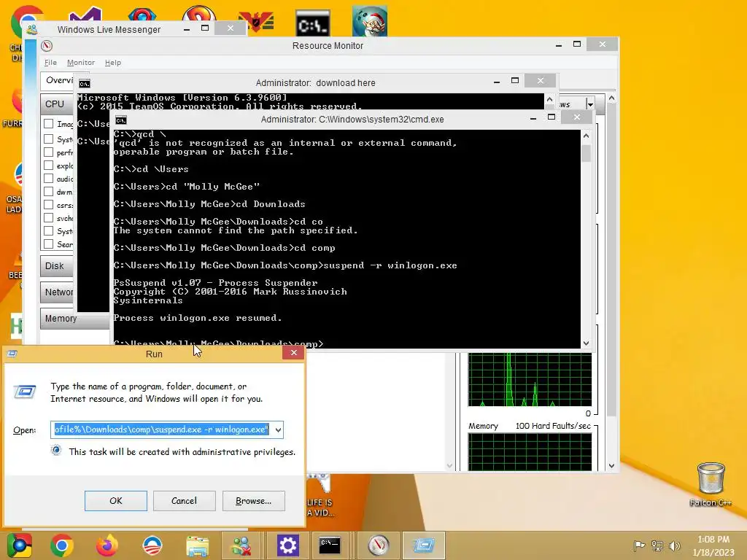Open Firefox from the taskbar

107,545
